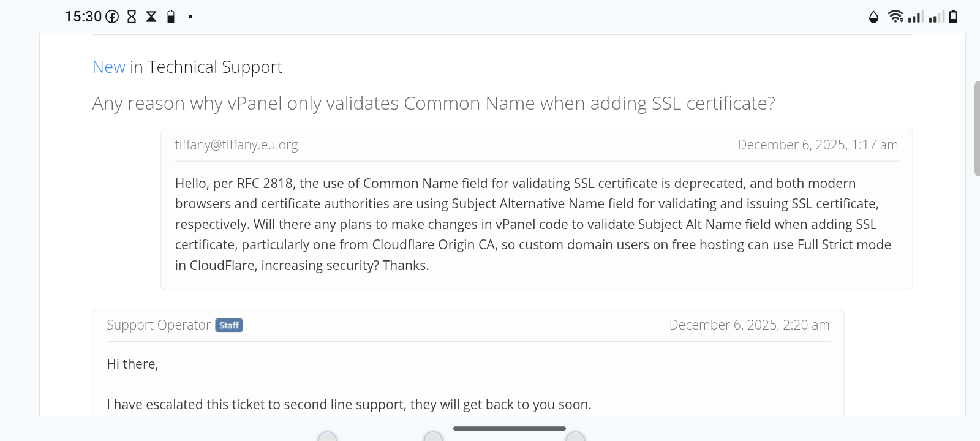Click the page scrollbar thumb on the right

click(976, 129)
